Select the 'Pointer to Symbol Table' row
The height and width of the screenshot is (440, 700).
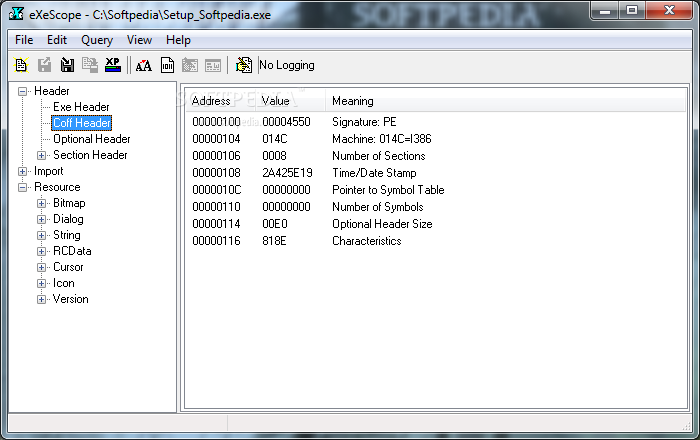[x=436, y=190]
